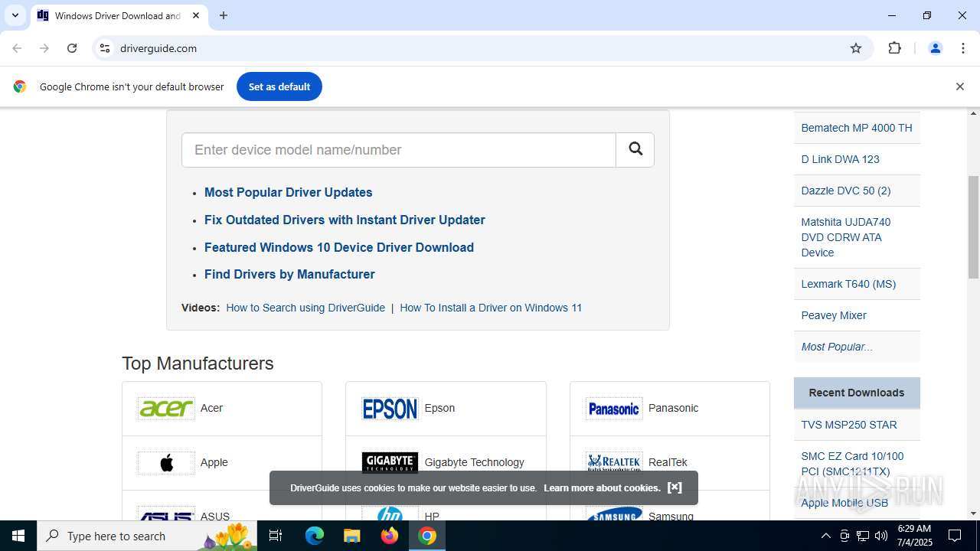Screen dimensions: 980x551
Task: Open Matshita UJDA740 DVD CDRW ATA Device link
Action: click(846, 237)
